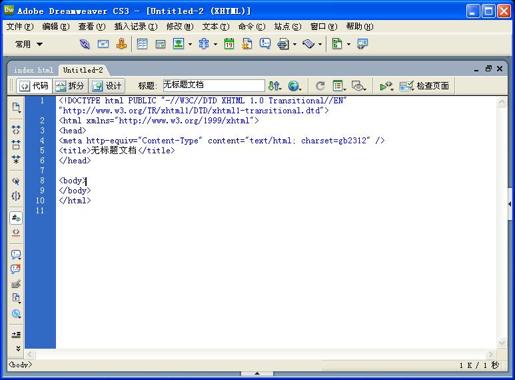Switch to Design view (设计)
This screenshot has height=380, width=515.
click(107, 86)
